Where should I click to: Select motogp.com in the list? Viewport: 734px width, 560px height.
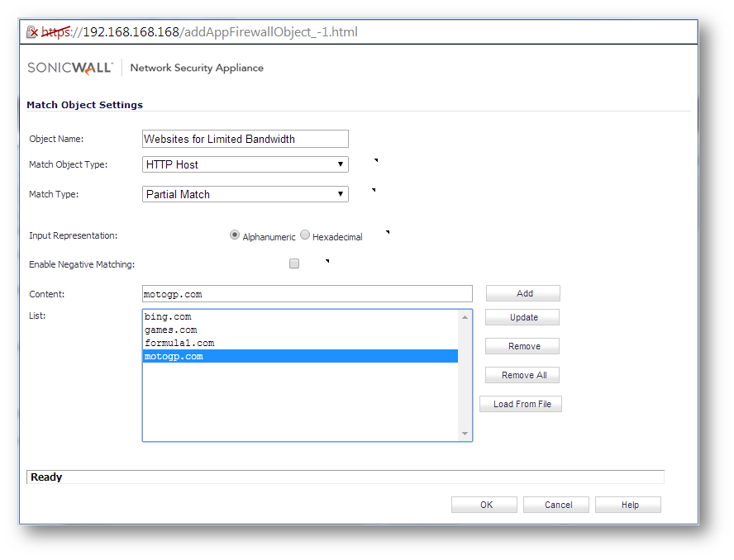click(x=300, y=356)
